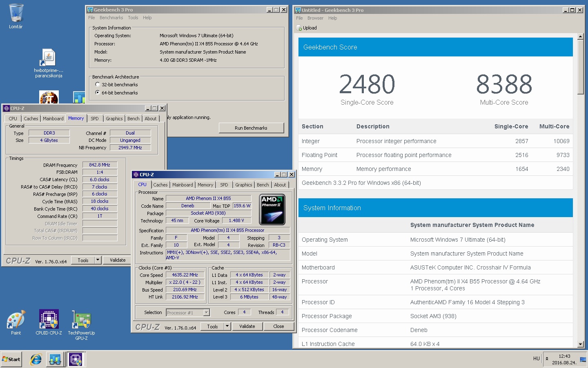
Task: Click Close button in front CPU-Z window
Action: click(278, 326)
